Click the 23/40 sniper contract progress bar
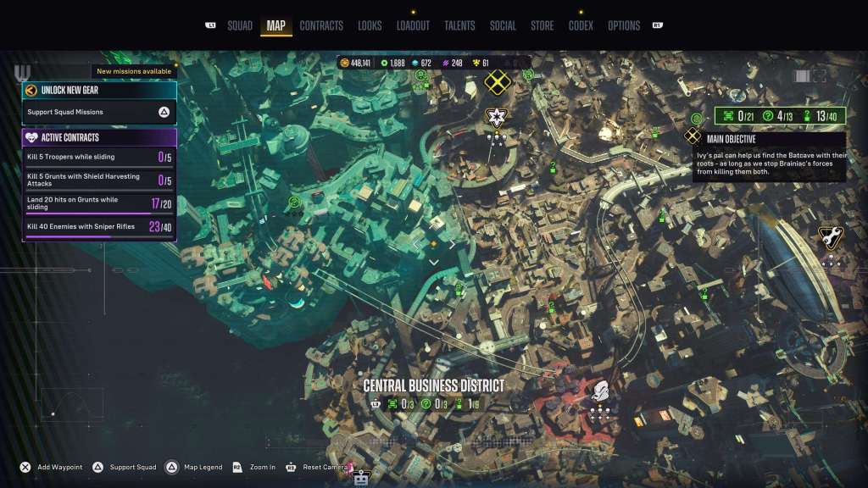 click(x=99, y=237)
